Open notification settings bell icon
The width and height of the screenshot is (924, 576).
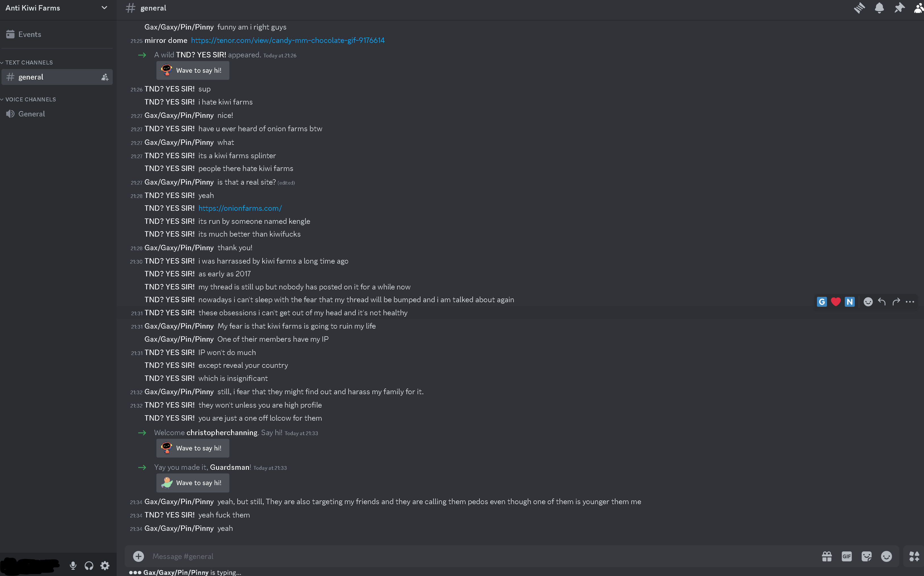(879, 8)
